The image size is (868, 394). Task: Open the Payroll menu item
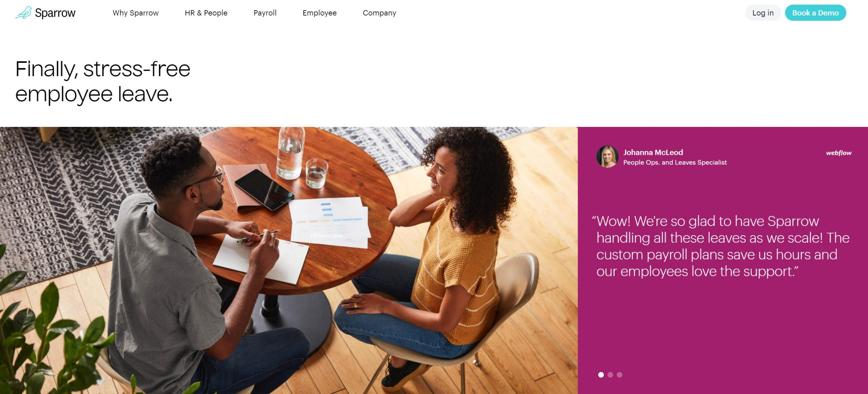265,13
